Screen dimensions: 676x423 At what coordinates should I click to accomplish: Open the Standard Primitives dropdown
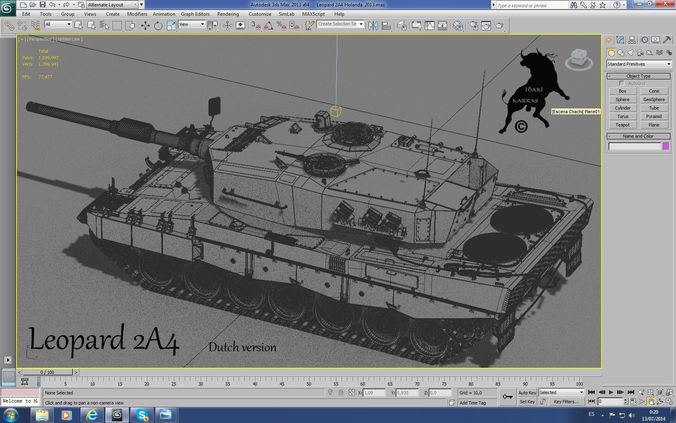(x=639, y=64)
